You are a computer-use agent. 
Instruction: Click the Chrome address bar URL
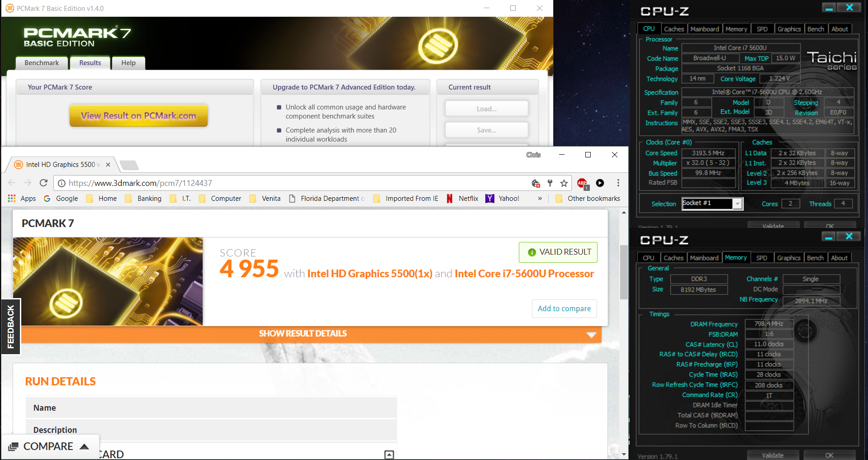pyautogui.click(x=140, y=183)
